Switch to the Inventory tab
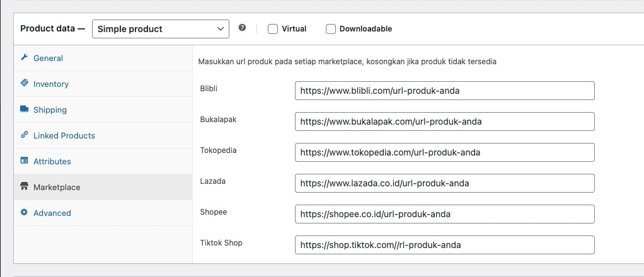 point(103,84)
